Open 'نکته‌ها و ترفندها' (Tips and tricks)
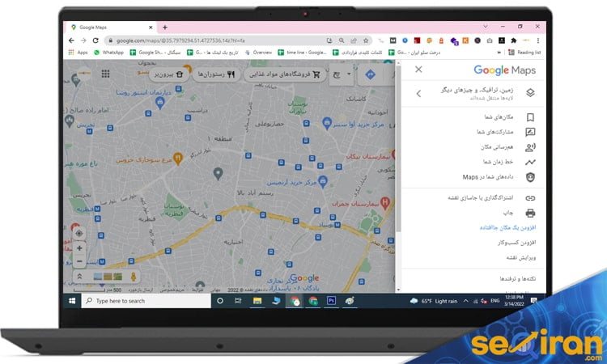 tap(518, 278)
